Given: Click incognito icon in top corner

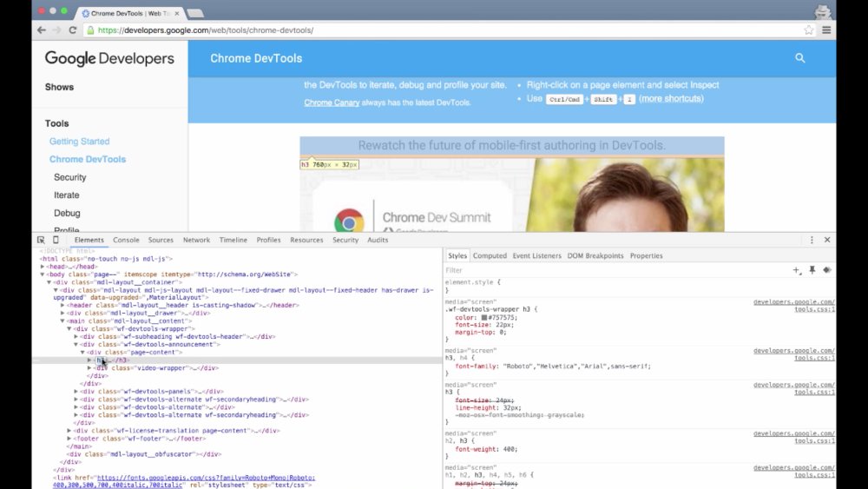Looking at the screenshot, I should point(823,11).
